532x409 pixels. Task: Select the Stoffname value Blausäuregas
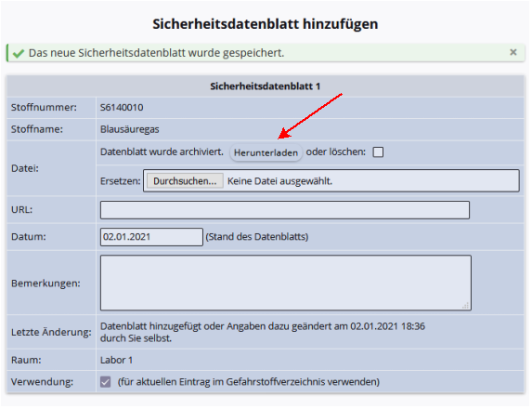coord(130,129)
